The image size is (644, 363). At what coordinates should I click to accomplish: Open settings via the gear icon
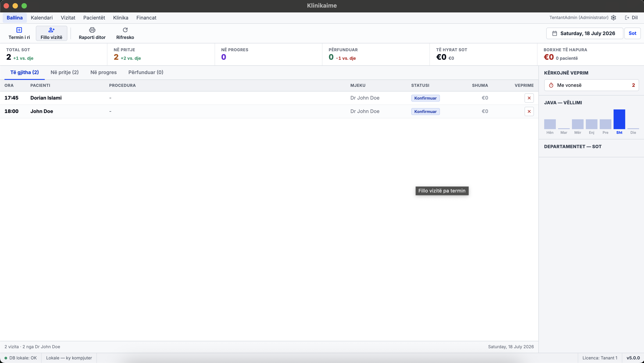614,18
